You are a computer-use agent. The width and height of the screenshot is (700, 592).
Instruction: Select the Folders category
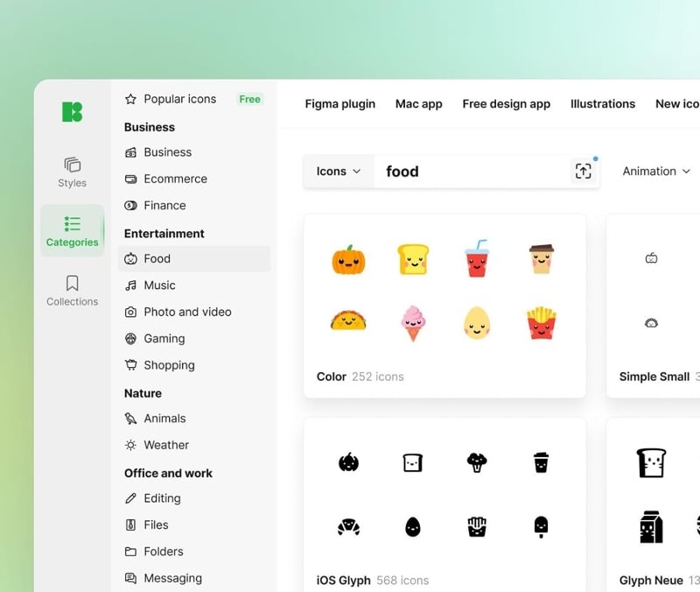tap(154, 552)
